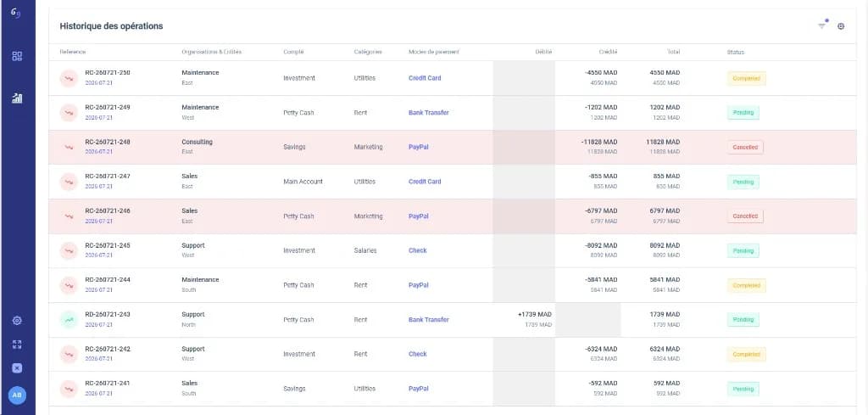Click Completed status badge of RC-260721-244
Screen dimensions: 868x415
click(746, 285)
